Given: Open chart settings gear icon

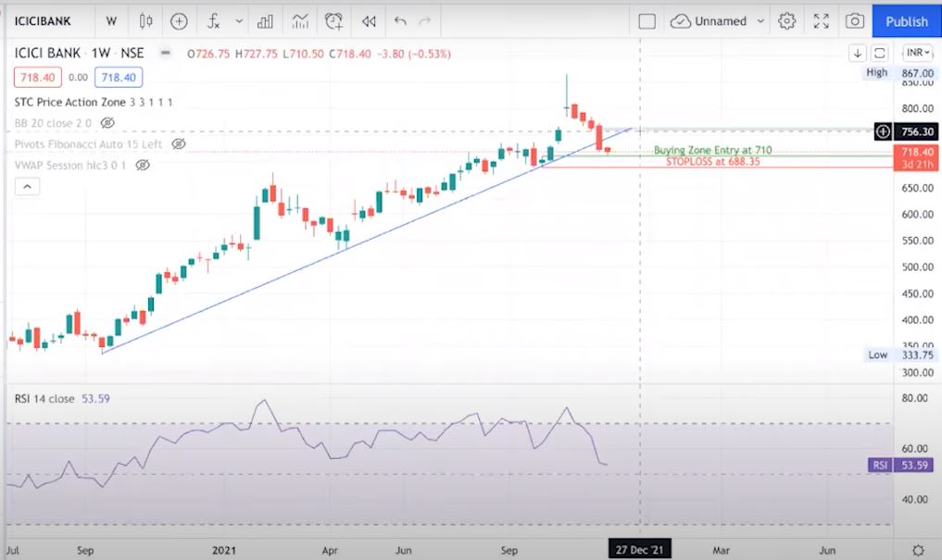Looking at the screenshot, I should pyautogui.click(x=787, y=21).
